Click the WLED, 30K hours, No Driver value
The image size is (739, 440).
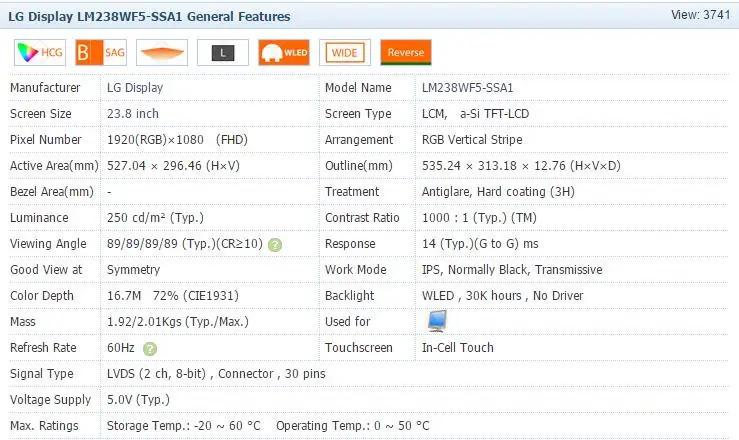coord(502,296)
